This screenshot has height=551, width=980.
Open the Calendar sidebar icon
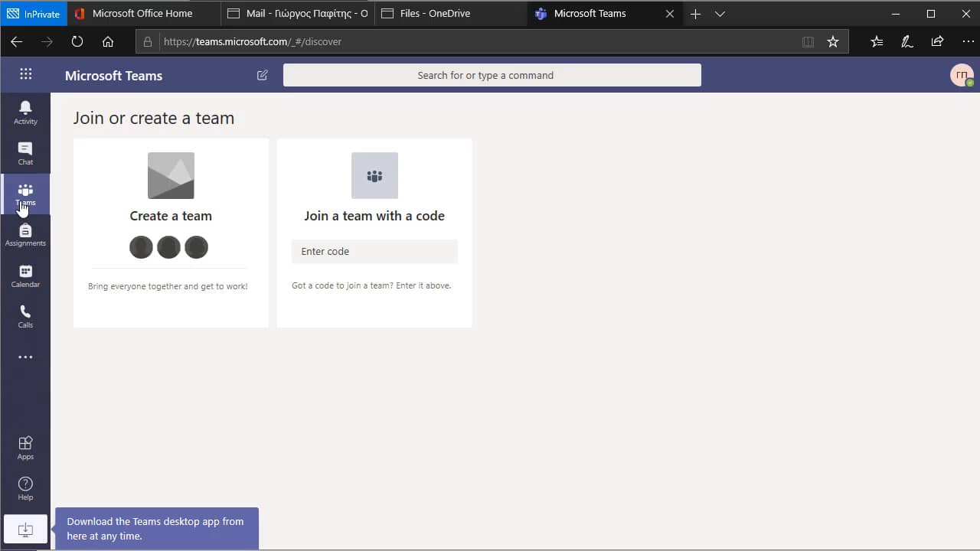click(x=25, y=276)
